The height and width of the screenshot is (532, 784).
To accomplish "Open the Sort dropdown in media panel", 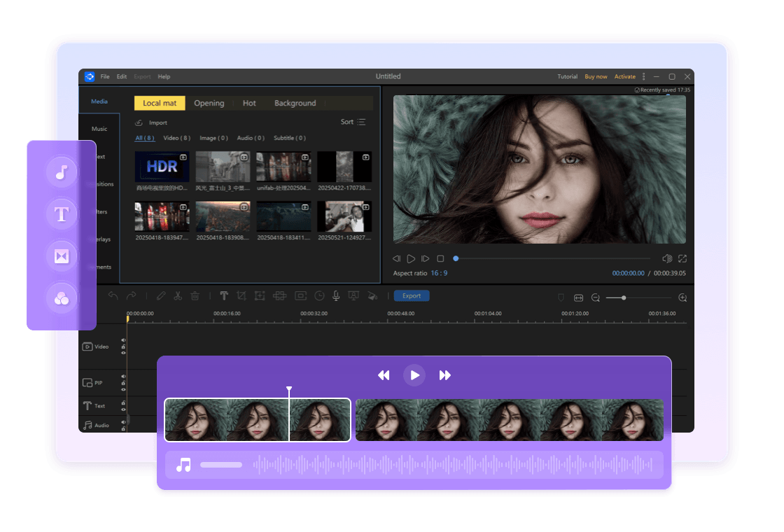I will (353, 121).
